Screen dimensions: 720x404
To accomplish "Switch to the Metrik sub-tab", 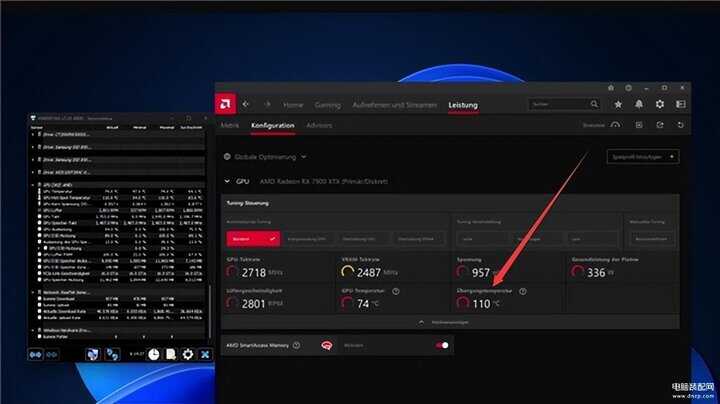I will (x=230, y=125).
